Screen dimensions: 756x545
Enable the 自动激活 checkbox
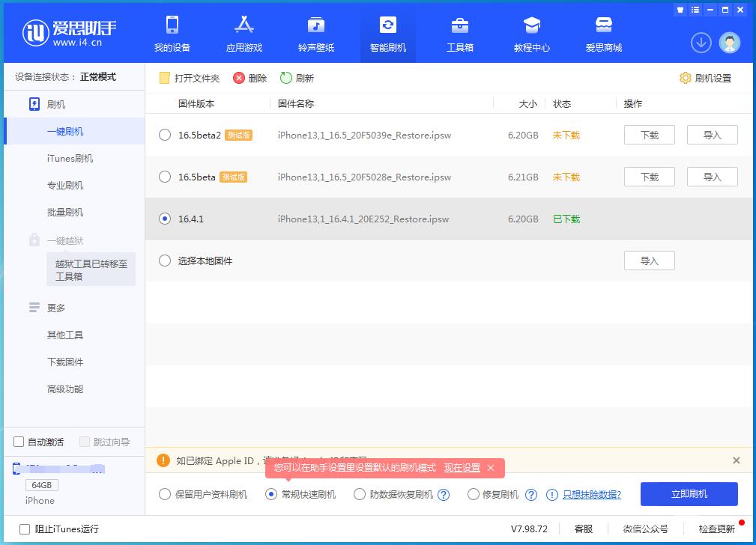click(x=19, y=442)
